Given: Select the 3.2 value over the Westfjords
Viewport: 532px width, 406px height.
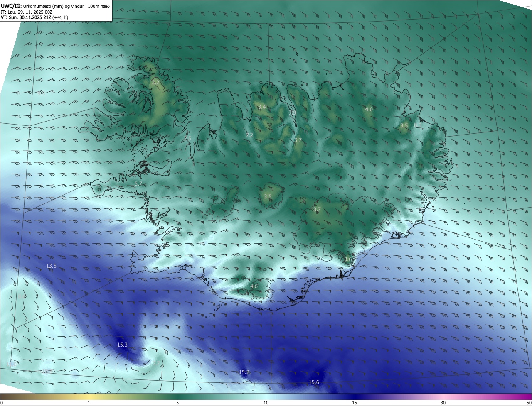Looking at the screenshot, I should pyautogui.click(x=155, y=83).
